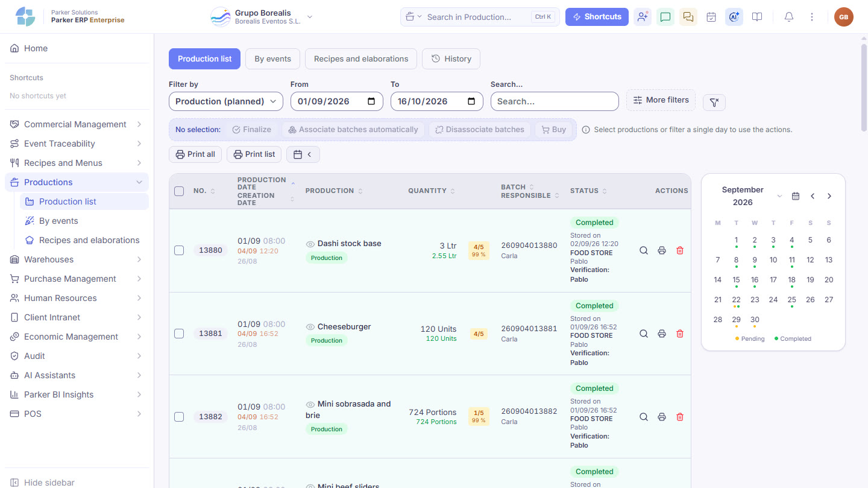
Task: Open the Grupo Borealis company switcher
Action: [262, 17]
